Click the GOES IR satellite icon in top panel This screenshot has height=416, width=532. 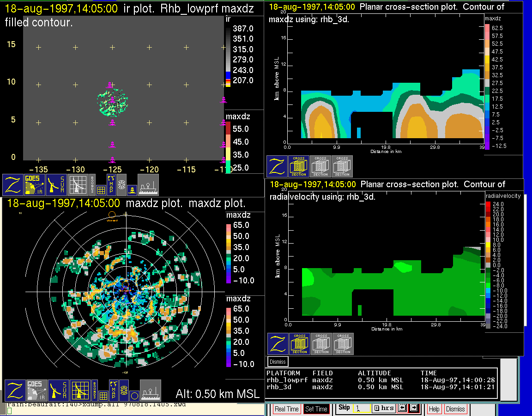click(35, 184)
